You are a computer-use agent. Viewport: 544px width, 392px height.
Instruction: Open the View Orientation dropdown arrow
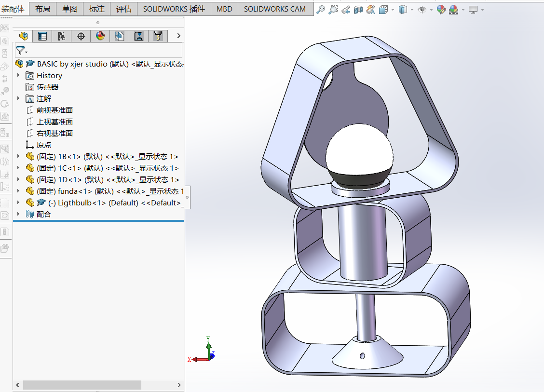393,10
